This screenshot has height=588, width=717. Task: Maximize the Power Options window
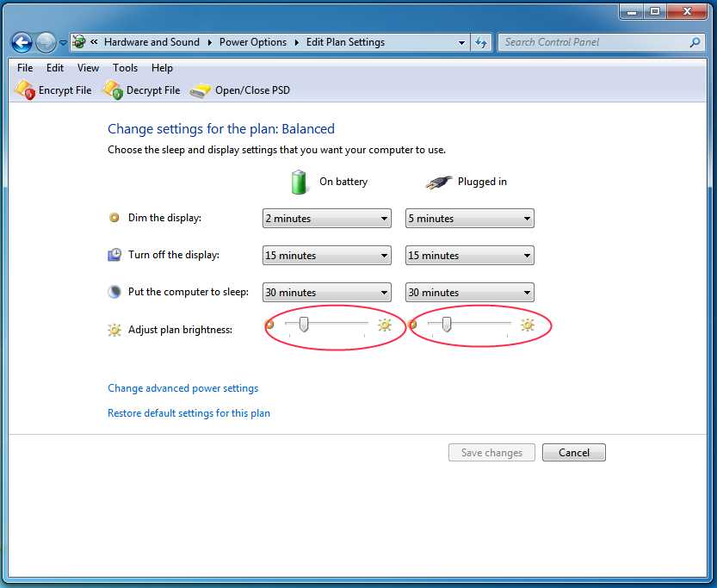tap(655, 11)
